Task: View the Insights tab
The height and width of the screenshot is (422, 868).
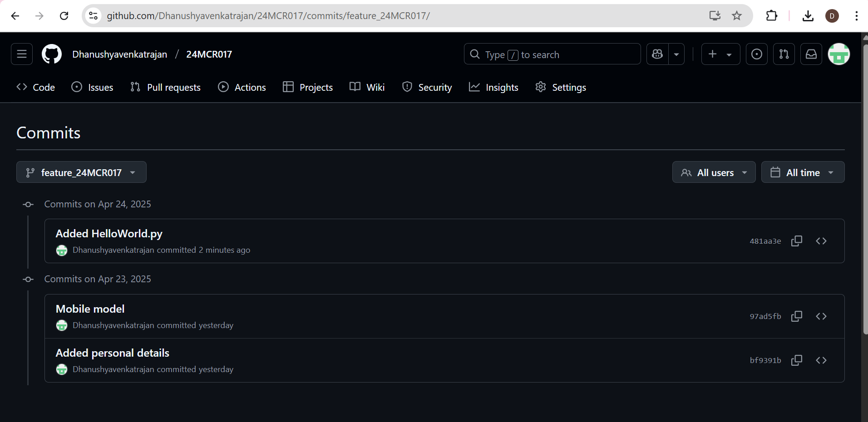Action: tap(493, 87)
